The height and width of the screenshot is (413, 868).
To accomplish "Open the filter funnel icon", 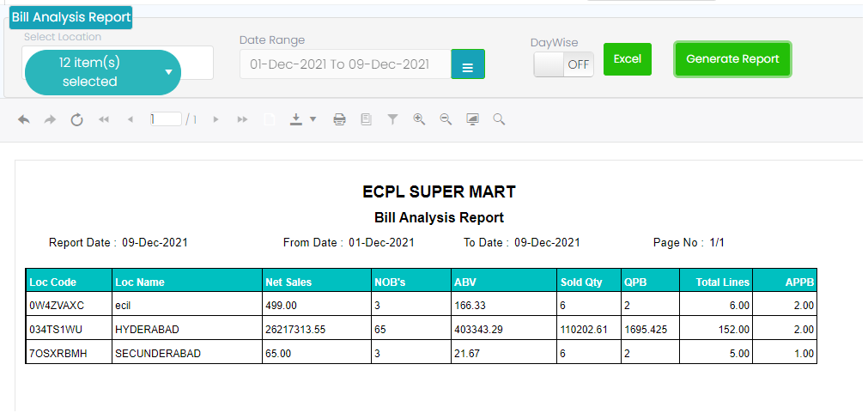I will [x=392, y=119].
